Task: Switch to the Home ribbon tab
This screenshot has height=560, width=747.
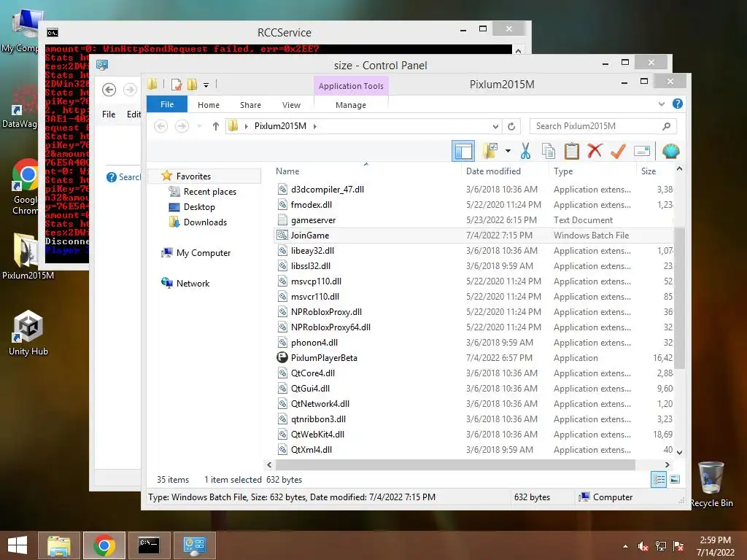Action: 209,105
